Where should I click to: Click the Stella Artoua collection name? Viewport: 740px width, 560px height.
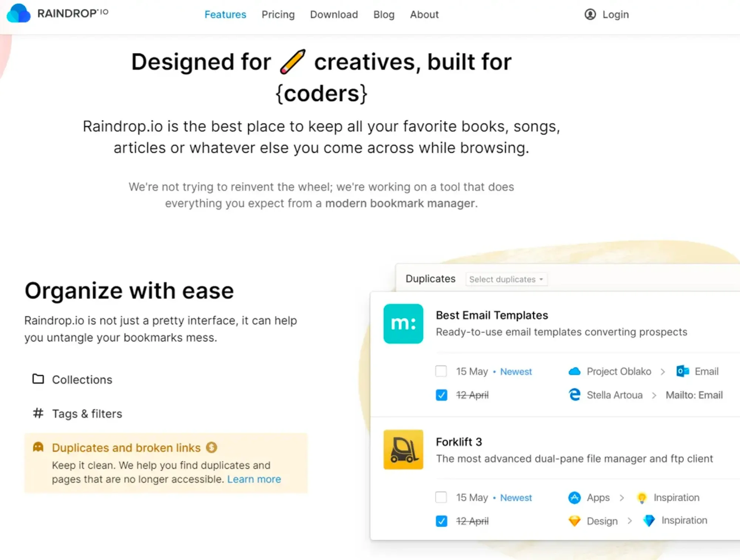(615, 395)
